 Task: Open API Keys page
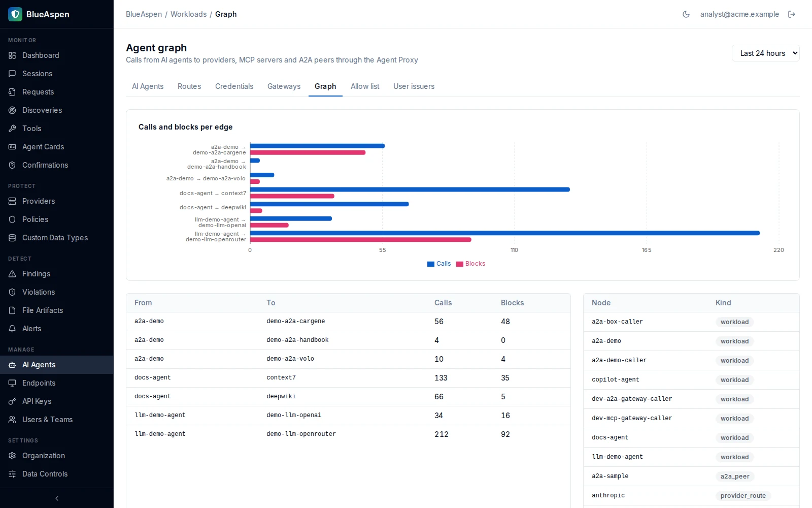coord(57,401)
